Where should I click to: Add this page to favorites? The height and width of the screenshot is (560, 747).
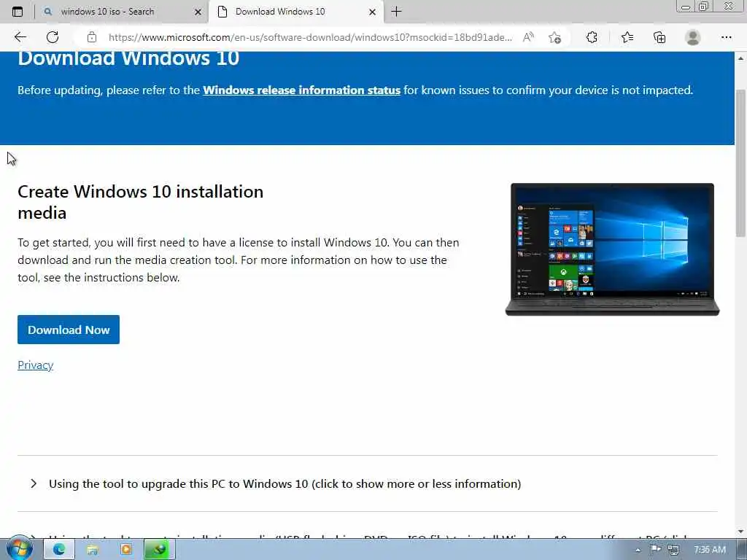(x=554, y=37)
